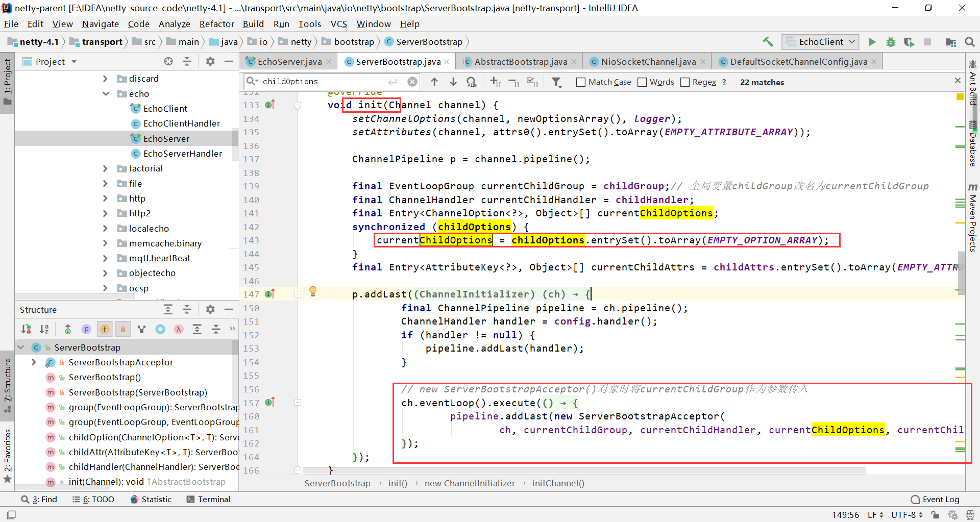Open the VCS menu
This screenshot has width=980, height=522.
pos(338,24)
